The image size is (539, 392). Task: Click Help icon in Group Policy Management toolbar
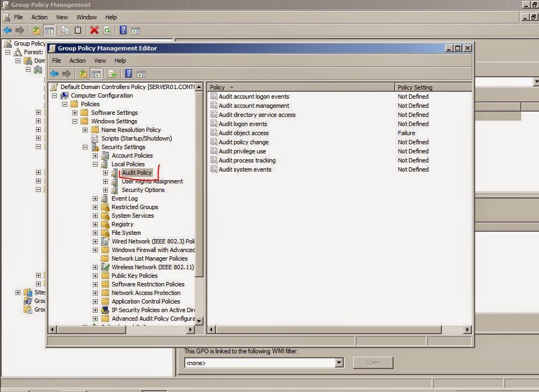point(123,30)
